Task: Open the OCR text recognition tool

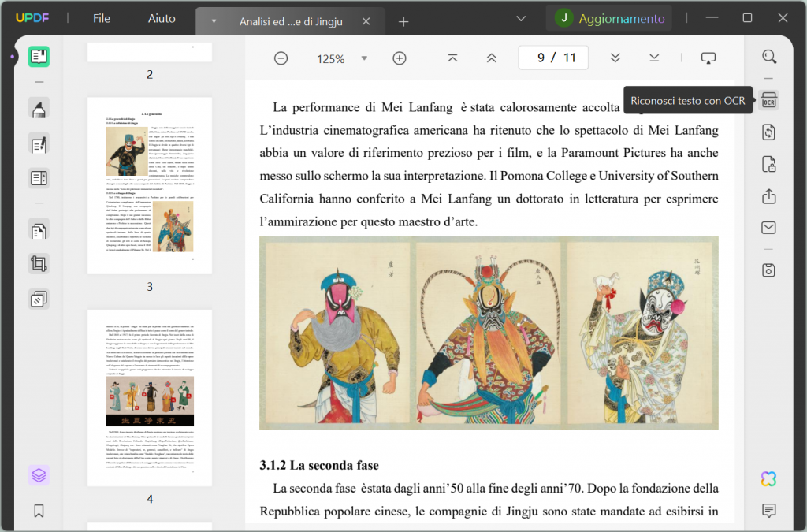Action: click(769, 100)
